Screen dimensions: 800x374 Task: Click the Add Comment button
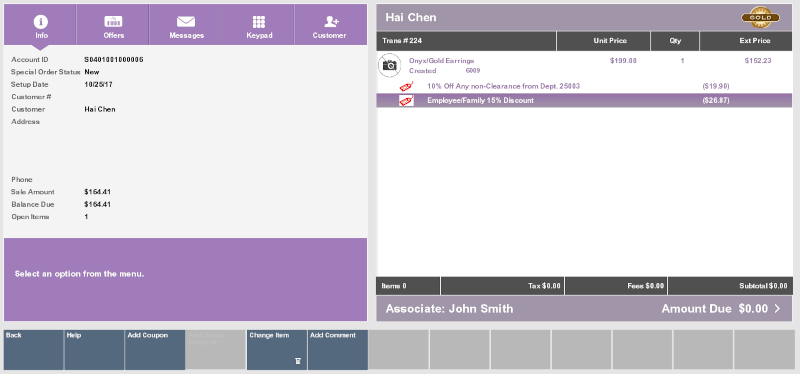(x=338, y=350)
